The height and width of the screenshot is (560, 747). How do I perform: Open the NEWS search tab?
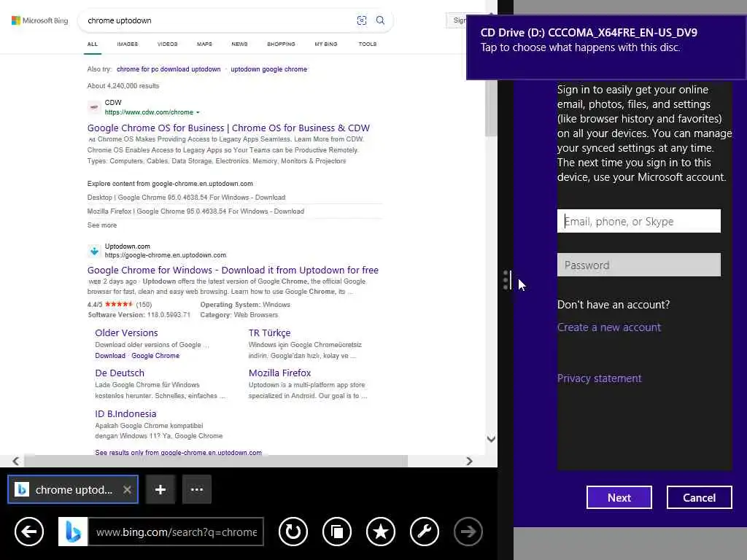239,44
